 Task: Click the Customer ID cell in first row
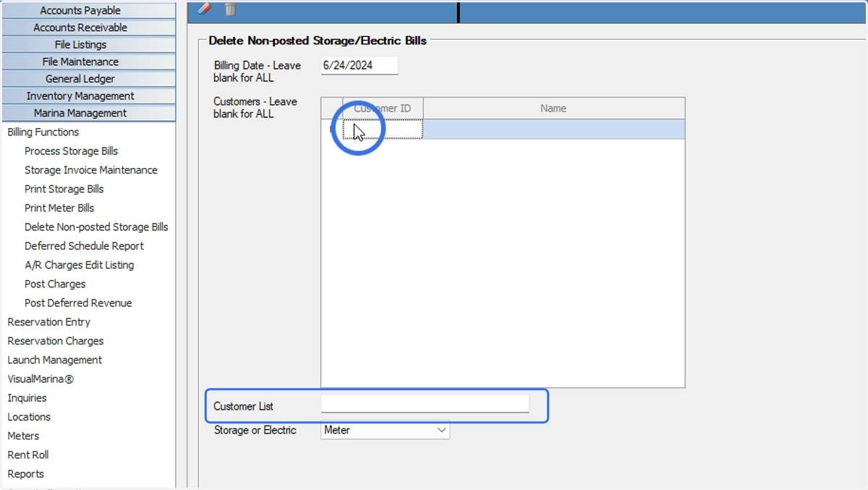(x=383, y=130)
